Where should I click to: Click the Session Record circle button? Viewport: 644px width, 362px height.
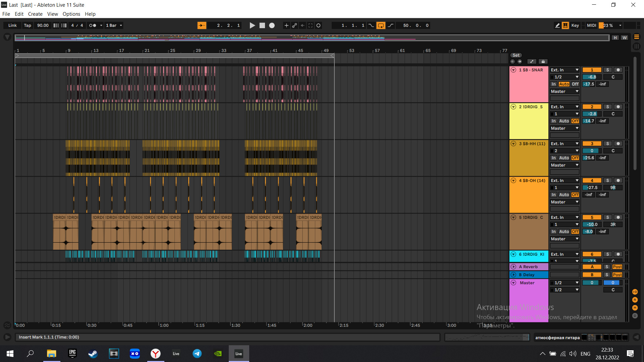pos(319,25)
